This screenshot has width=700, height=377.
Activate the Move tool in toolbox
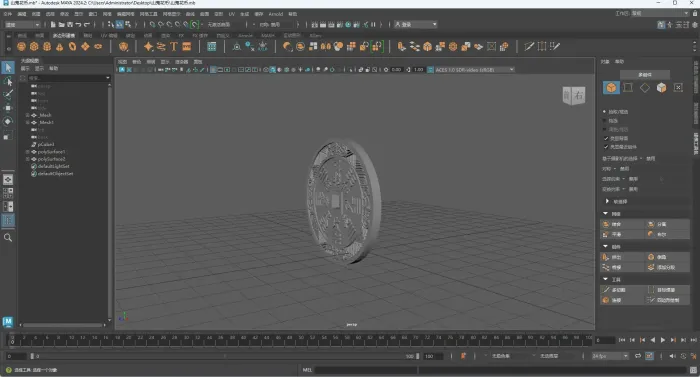8,108
